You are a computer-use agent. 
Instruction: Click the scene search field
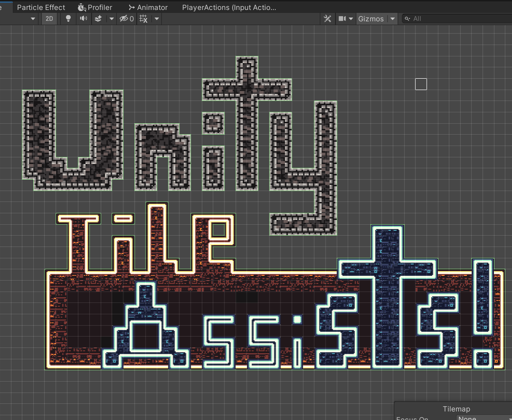pyautogui.click(x=457, y=18)
